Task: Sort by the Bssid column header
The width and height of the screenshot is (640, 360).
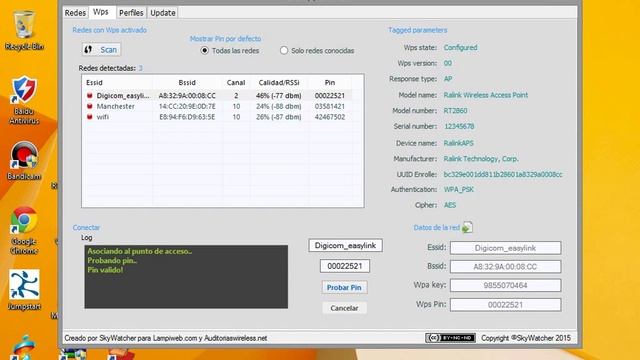Action: coord(187,82)
